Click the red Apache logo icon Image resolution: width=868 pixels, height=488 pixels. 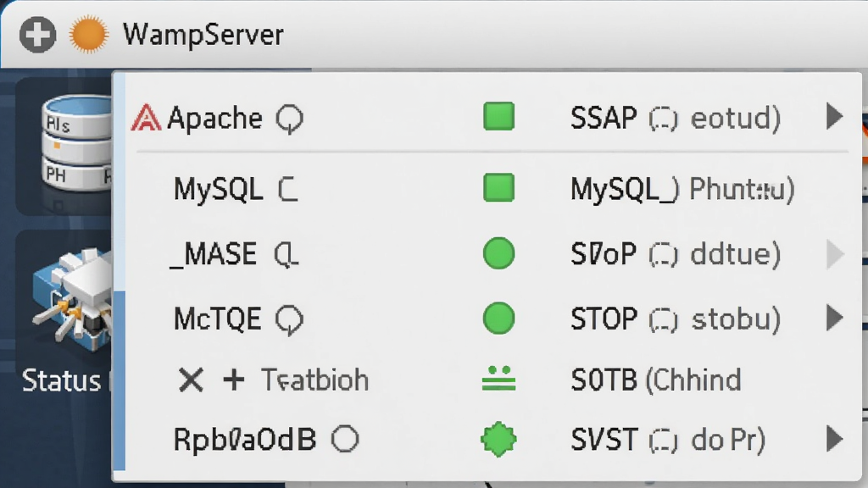coord(146,117)
